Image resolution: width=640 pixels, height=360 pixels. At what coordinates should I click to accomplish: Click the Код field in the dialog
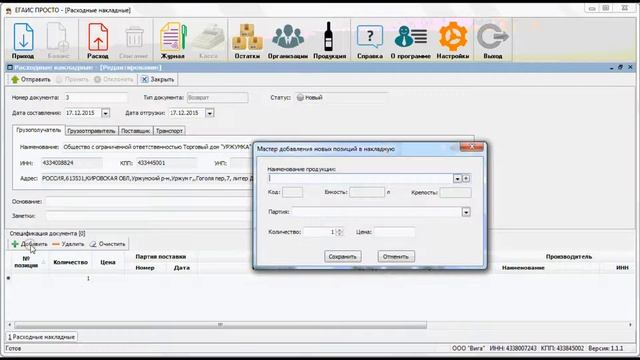pyautogui.click(x=293, y=192)
